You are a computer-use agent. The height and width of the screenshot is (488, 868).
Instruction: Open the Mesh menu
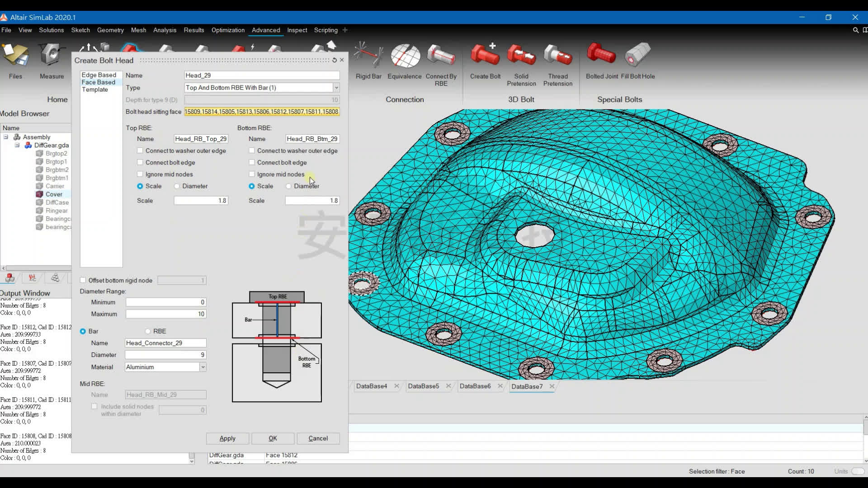(x=138, y=30)
